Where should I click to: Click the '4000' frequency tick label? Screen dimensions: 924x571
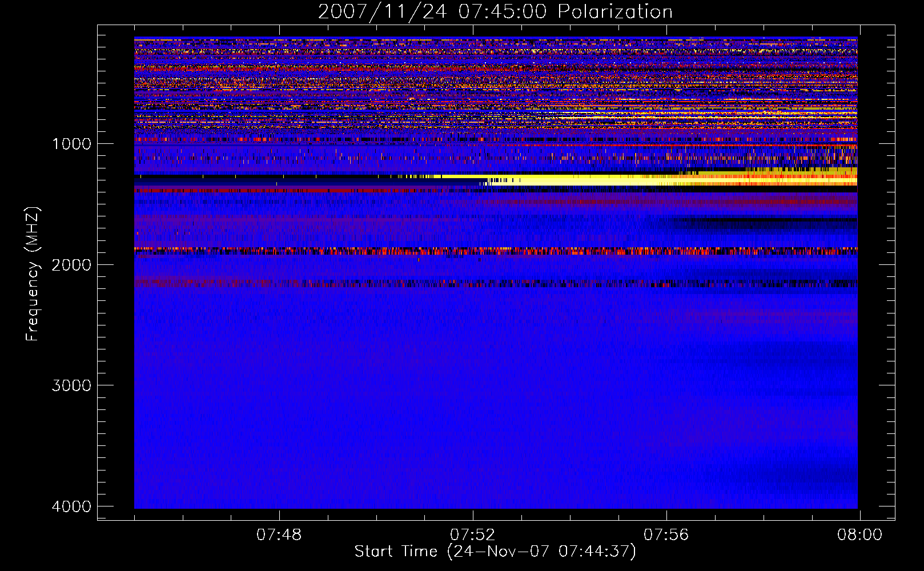click(71, 506)
